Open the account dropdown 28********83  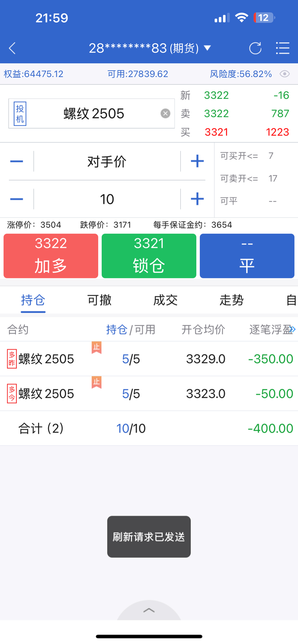coord(150,48)
